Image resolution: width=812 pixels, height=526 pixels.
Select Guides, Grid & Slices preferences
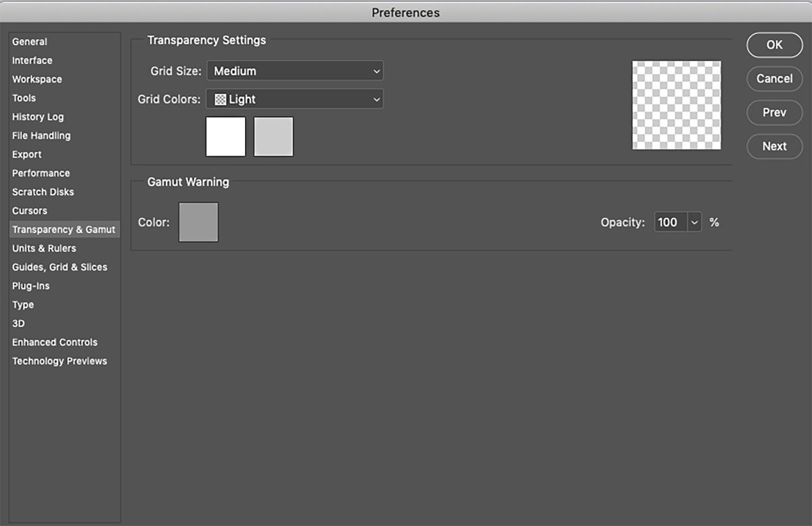[59, 267]
